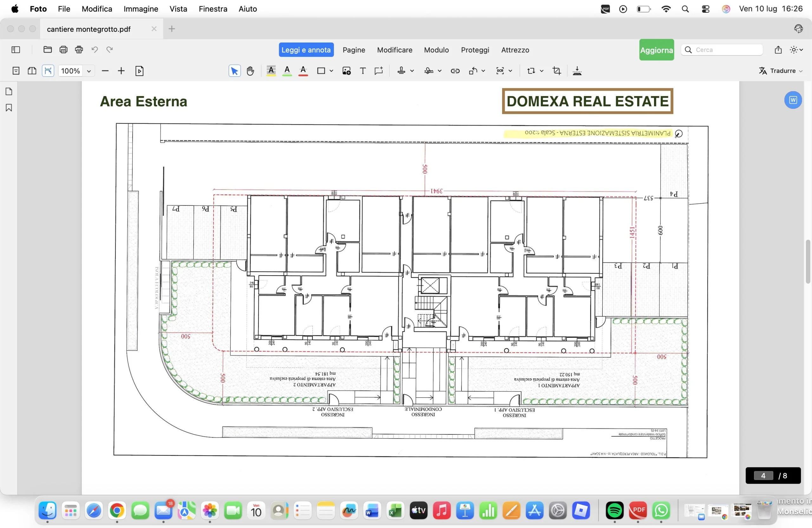Redo the last action
The width and height of the screenshot is (812, 528).
(x=109, y=50)
